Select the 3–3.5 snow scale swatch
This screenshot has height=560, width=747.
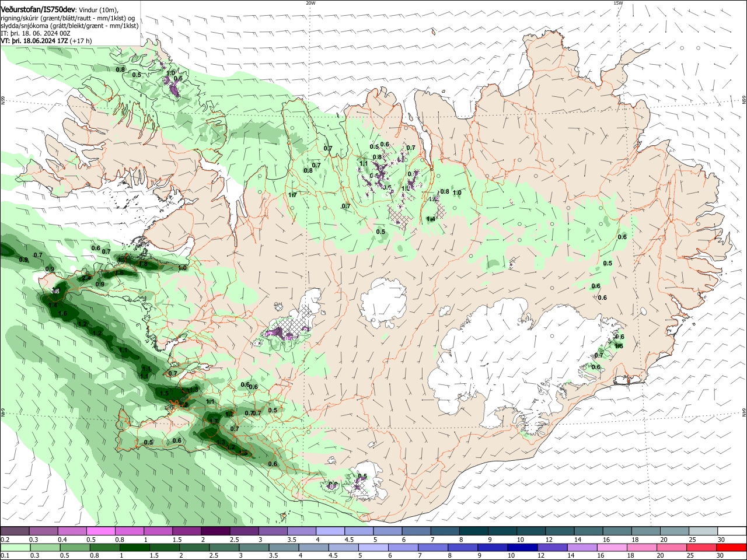click(x=273, y=531)
